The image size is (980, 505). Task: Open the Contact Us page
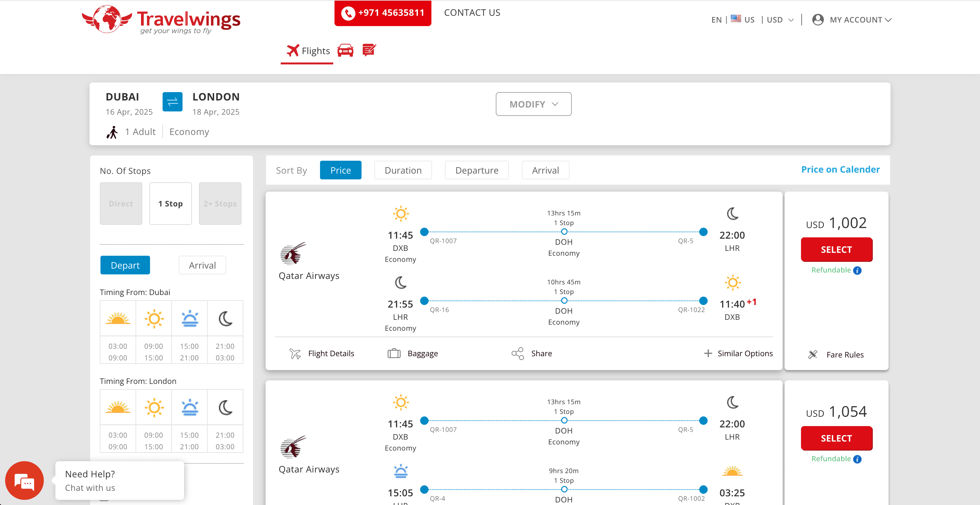pyautogui.click(x=472, y=13)
